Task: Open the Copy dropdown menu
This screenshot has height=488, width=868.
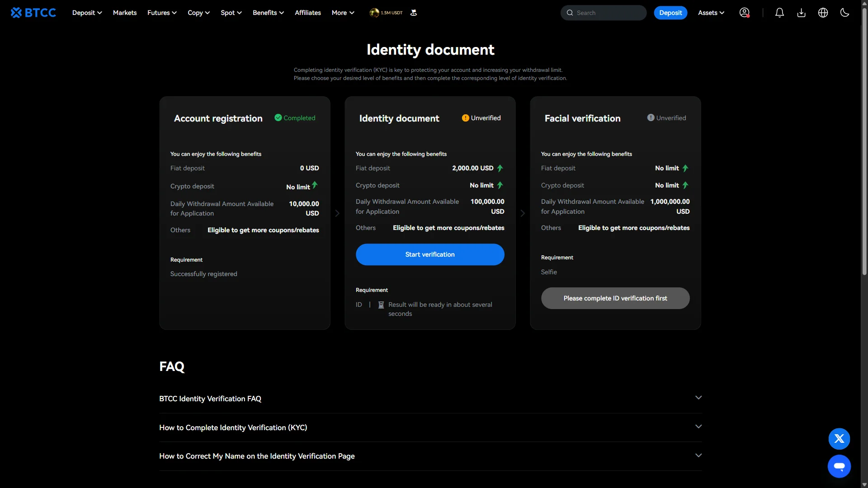Action: [198, 13]
